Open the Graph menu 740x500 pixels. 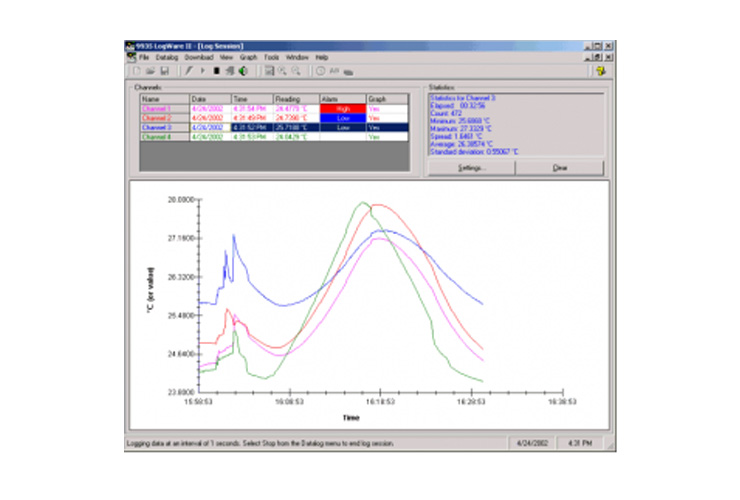click(x=248, y=58)
